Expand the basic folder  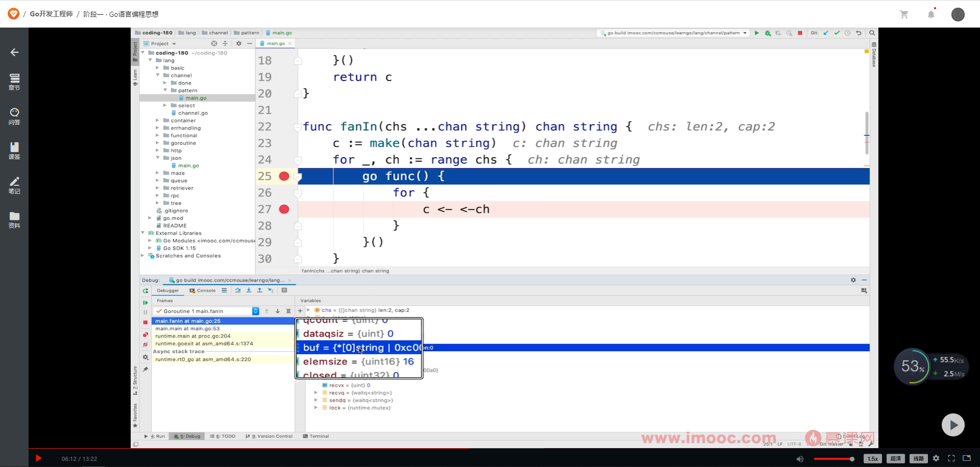pos(158,68)
